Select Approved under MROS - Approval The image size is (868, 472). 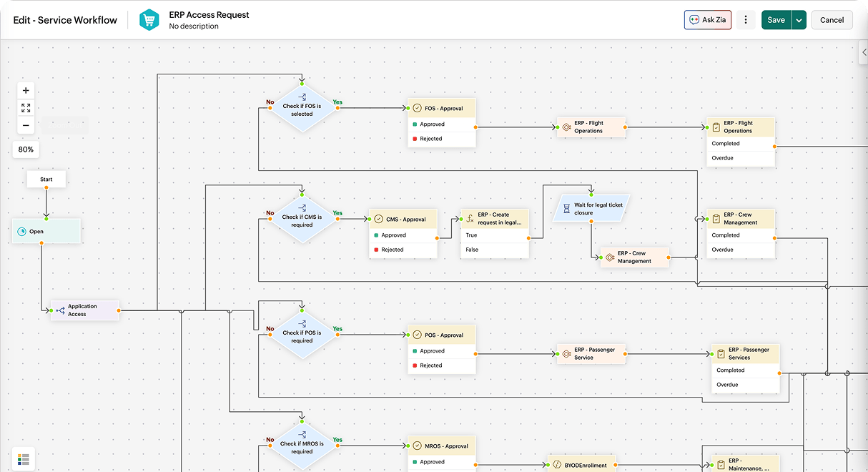[x=441, y=462]
